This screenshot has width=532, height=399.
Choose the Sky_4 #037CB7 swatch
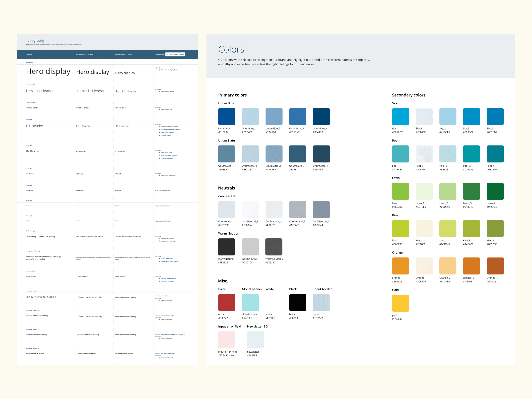click(495, 117)
